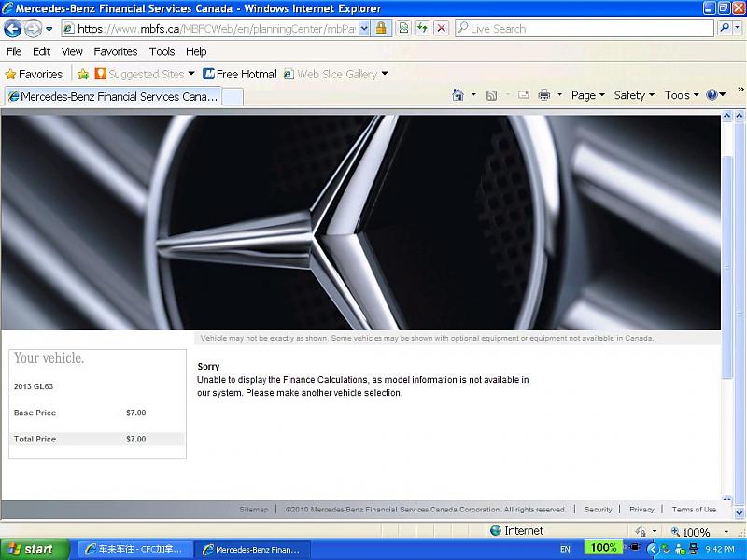This screenshot has width=747, height=560.
Task: Click the 2013 GL63 vehicle name
Action: 34,386
